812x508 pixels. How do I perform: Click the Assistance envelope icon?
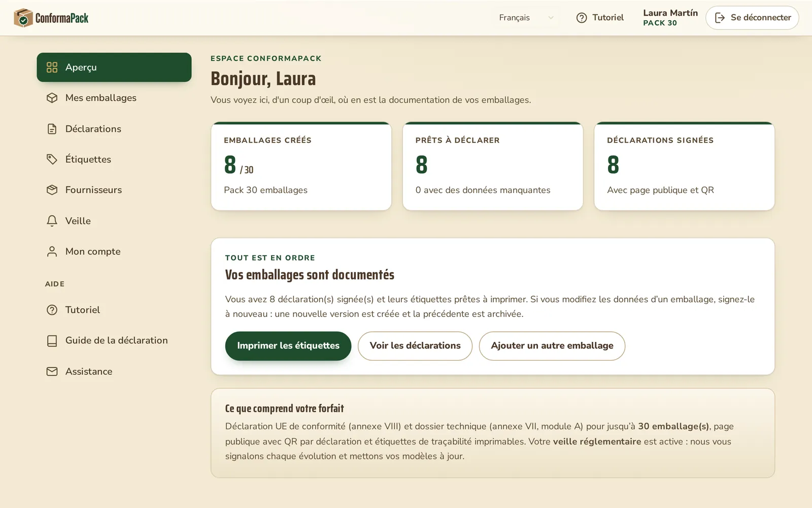(x=52, y=371)
